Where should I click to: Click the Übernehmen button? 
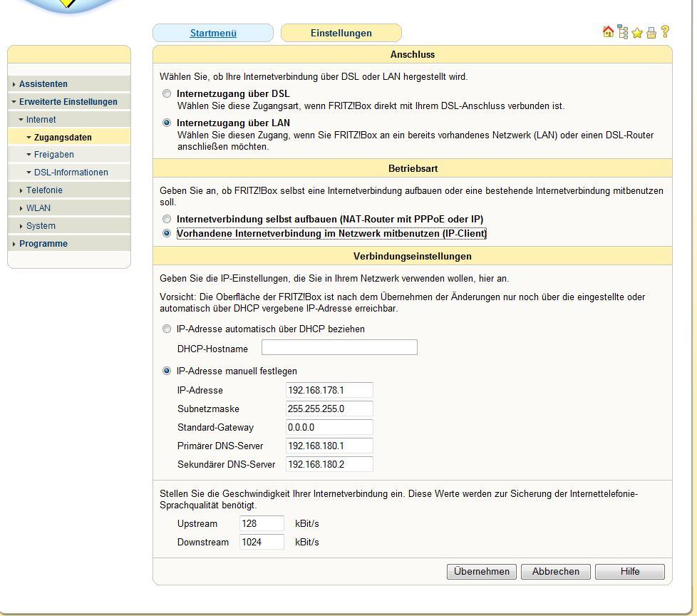[481, 572]
